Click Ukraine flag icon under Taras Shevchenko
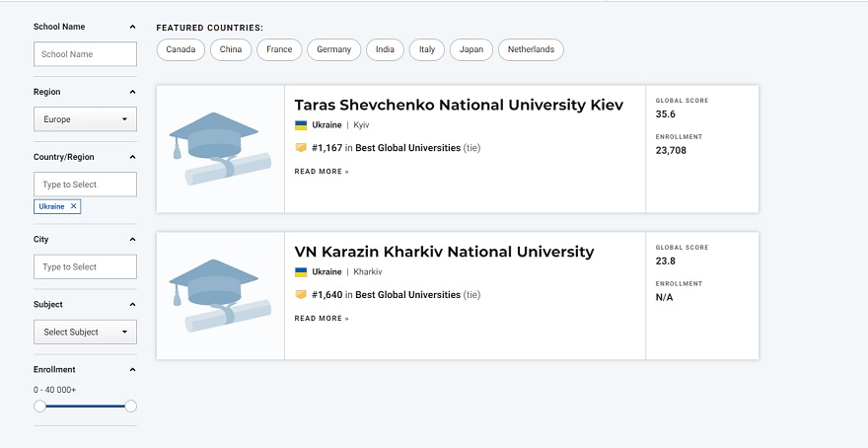This screenshot has height=448, width=868. [x=301, y=125]
